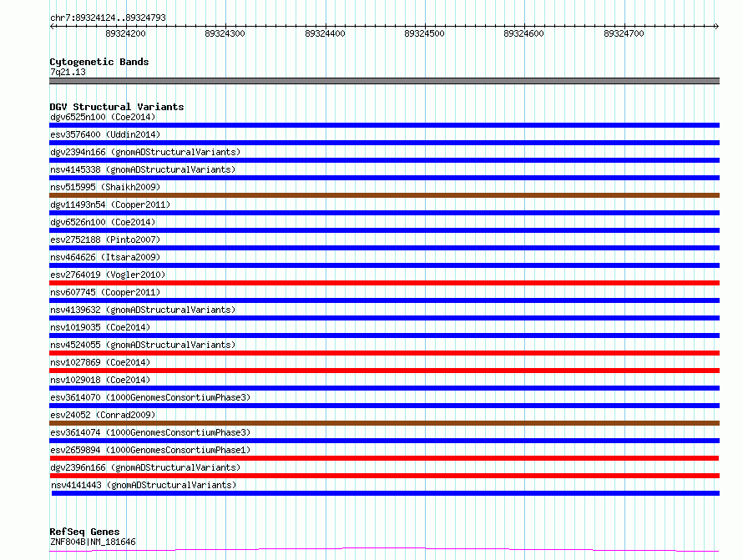Click the blue bar under esv3614070
This screenshot has width=743, height=560.
(x=384, y=406)
